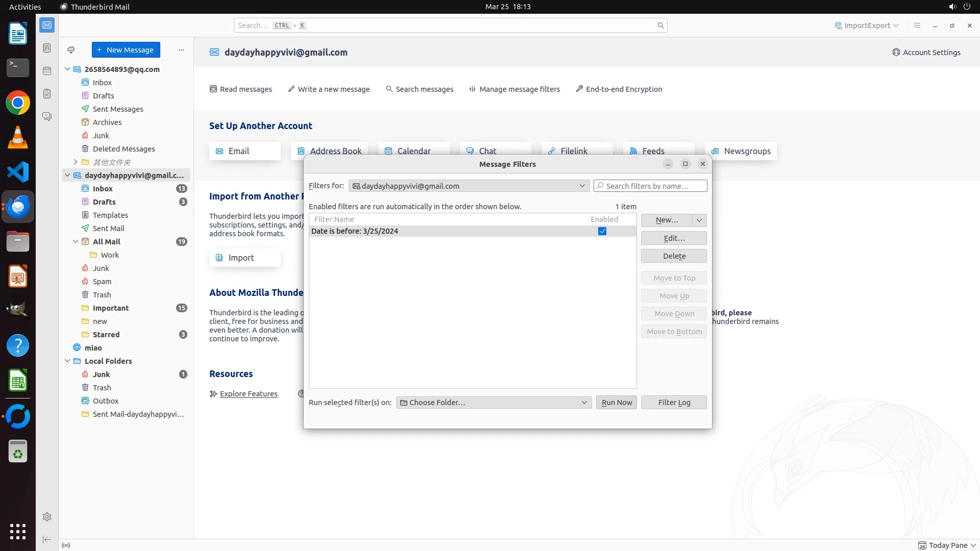The width and height of the screenshot is (980, 551).
Task: Click the Get Messages cloud icon
Action: (71, 50)
